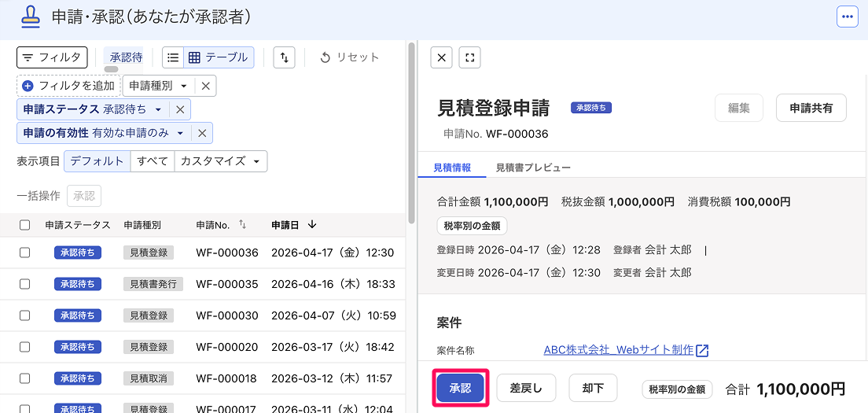Check the row WF-000030 checkbox

click(24, 315)
